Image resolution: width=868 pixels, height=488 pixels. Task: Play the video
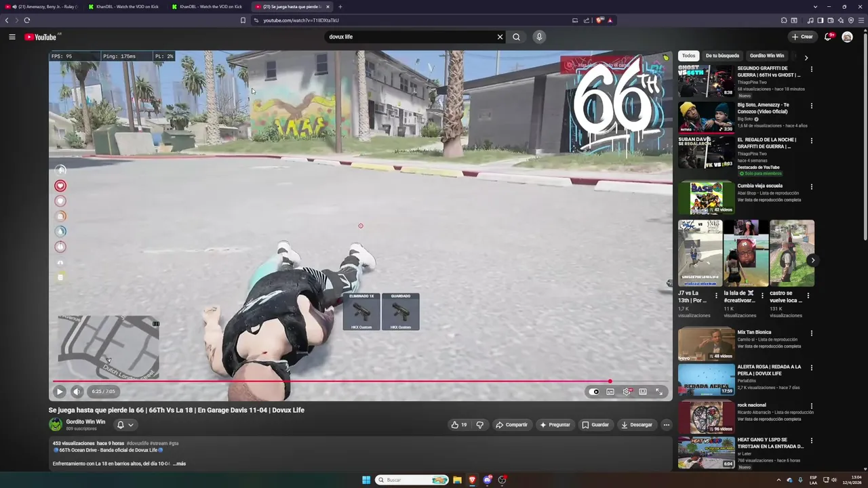60,391
